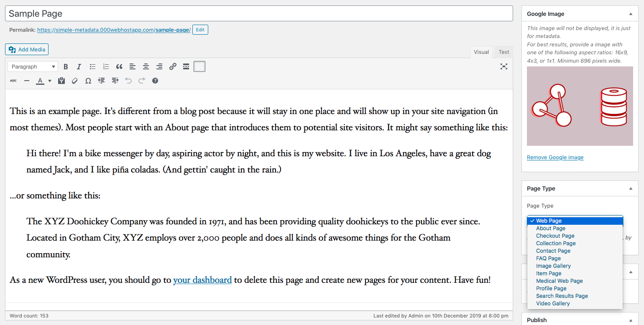
Task: Click the 'Last edited by Admin' status text
Action: pos(441,316)
